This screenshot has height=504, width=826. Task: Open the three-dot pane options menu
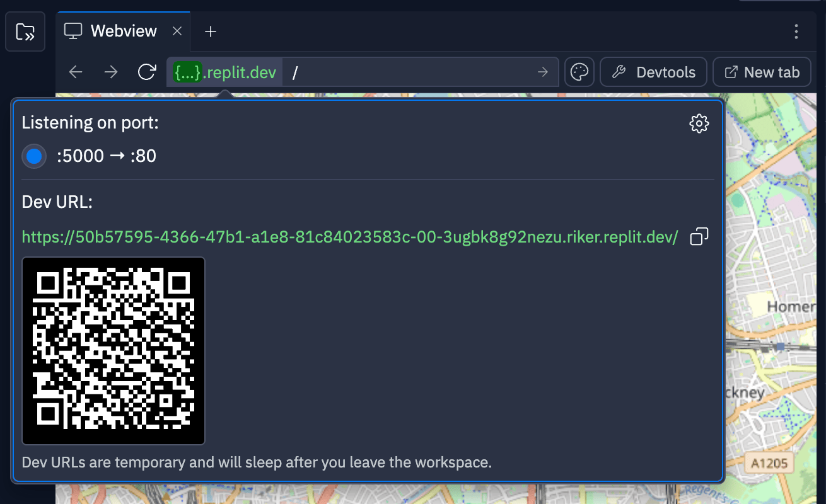796,31
